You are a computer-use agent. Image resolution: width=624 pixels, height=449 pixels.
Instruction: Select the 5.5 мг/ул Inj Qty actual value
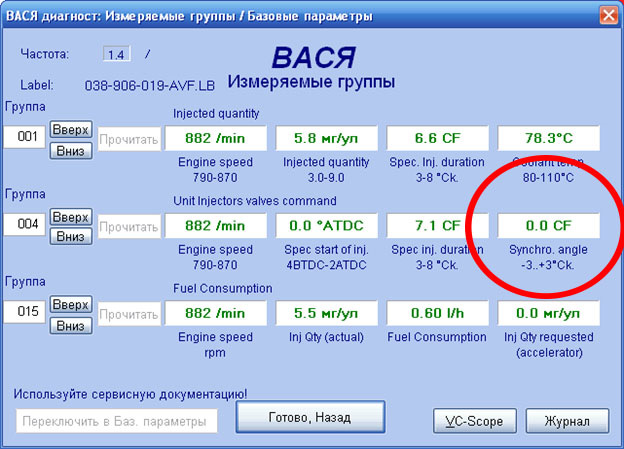pyautogui.click(x=326, y=313)
